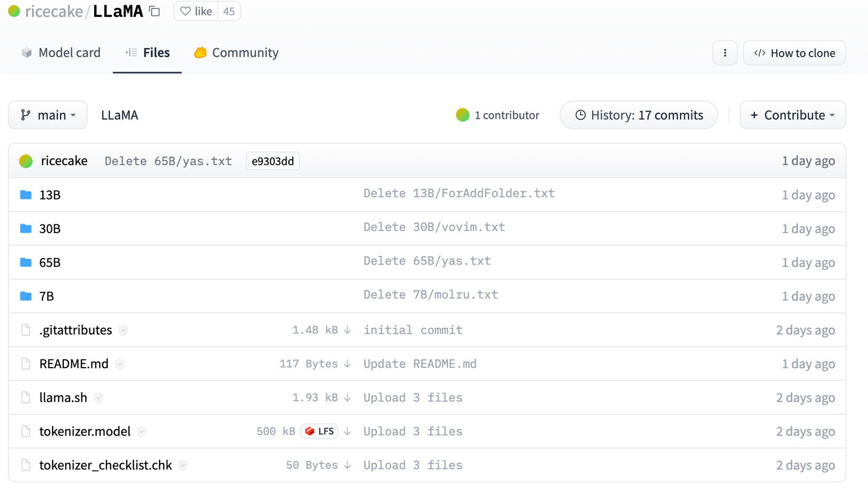This screenshot has height=489, width=868.
Task: Open the tokenizer_checklist.chk file
Action: pyautogui.click(x=106, y=465)
